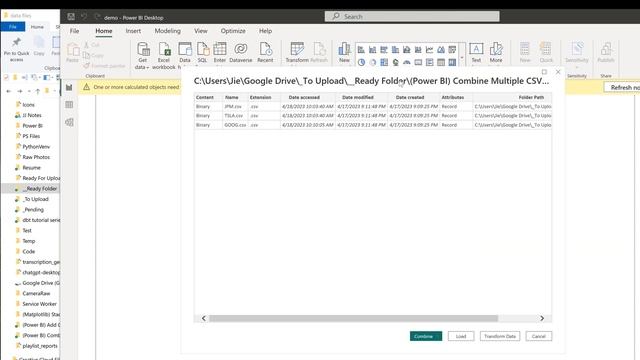Open the Help ribbon tab
The height and width of the screenshot is (360, 640).
(265, 31)
